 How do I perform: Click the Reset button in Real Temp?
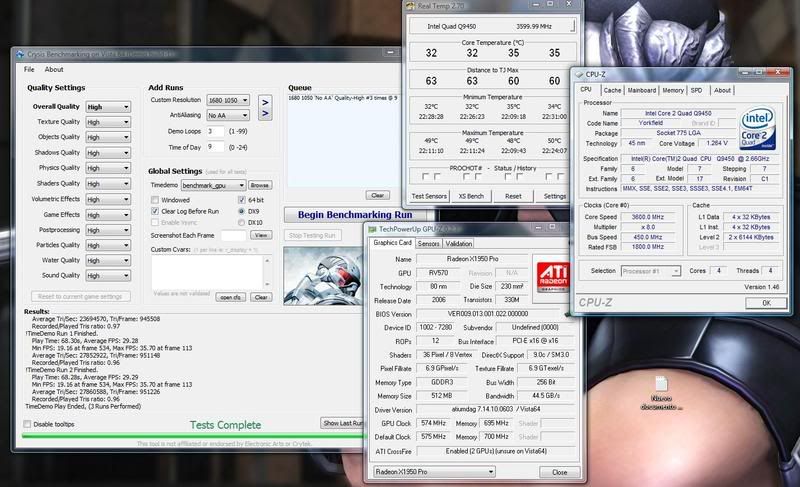513,196
